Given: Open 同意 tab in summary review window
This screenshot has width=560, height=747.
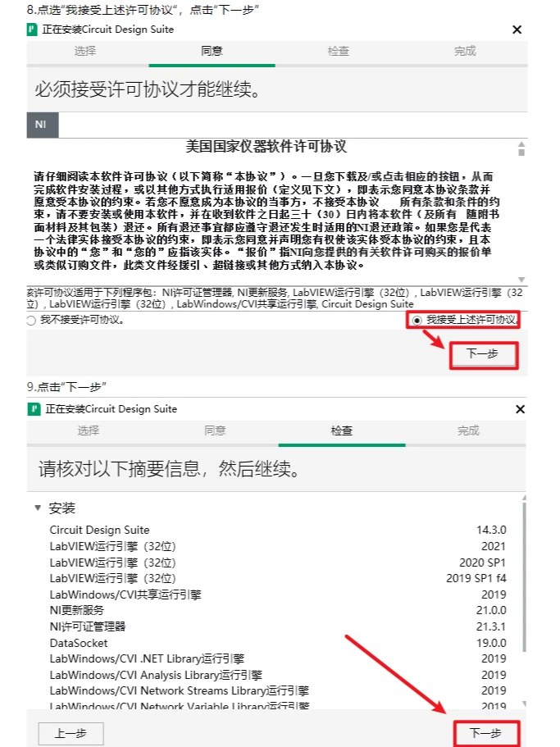Looking at the screenshot, I should pos(216,430).
